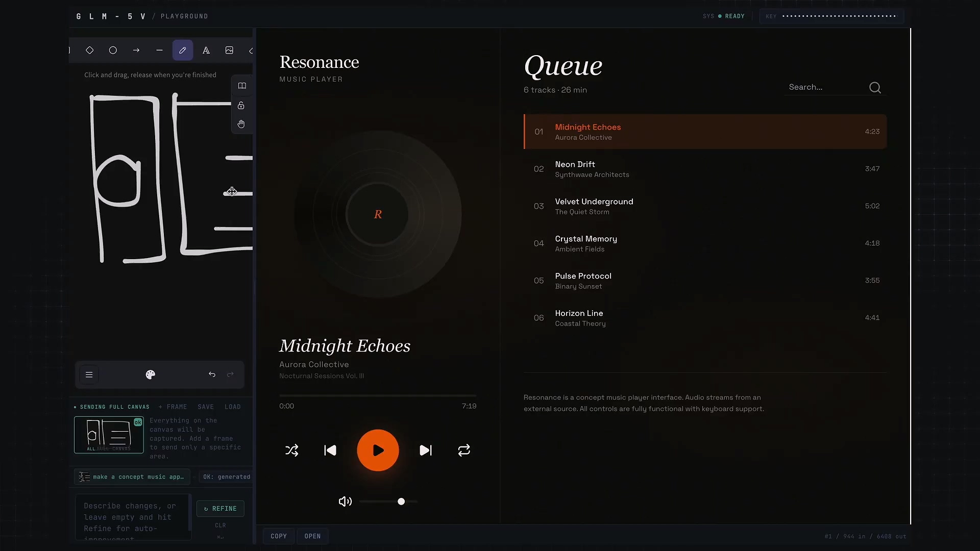This screenshot has width=980, height=551.
Task: Toggle repeat mode
Action: coord(464,450)
